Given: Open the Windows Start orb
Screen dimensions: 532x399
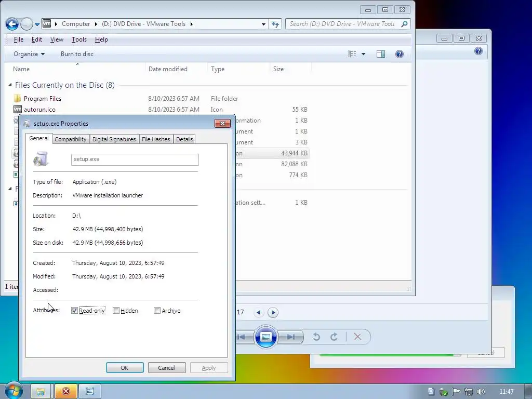Looking at the screenshot, I should (14, 391).
